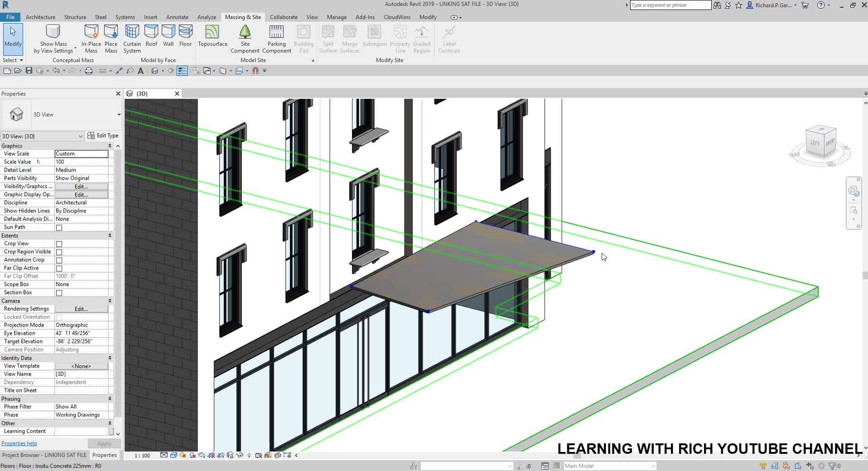Click the Save icon in quick access toolbar

29,71
